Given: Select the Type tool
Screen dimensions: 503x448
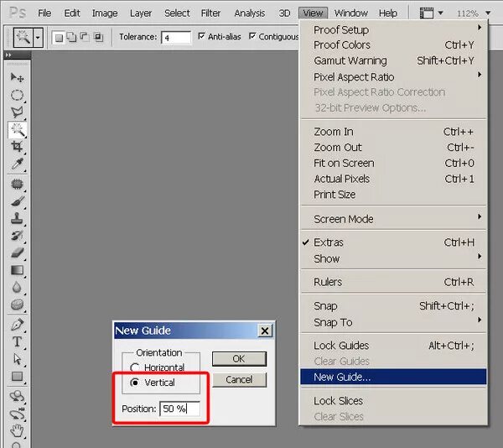Looking at the screenshot, I should click(17, 341).
